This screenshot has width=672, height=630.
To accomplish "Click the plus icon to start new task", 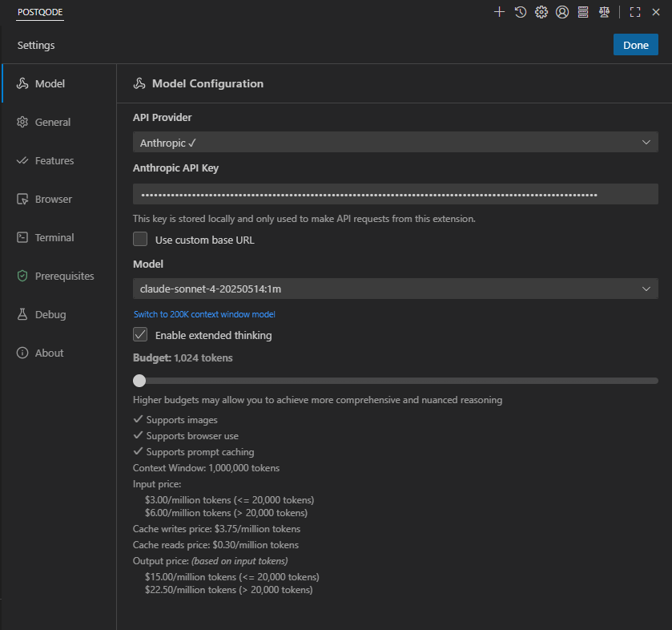I will tap(499, 12).
